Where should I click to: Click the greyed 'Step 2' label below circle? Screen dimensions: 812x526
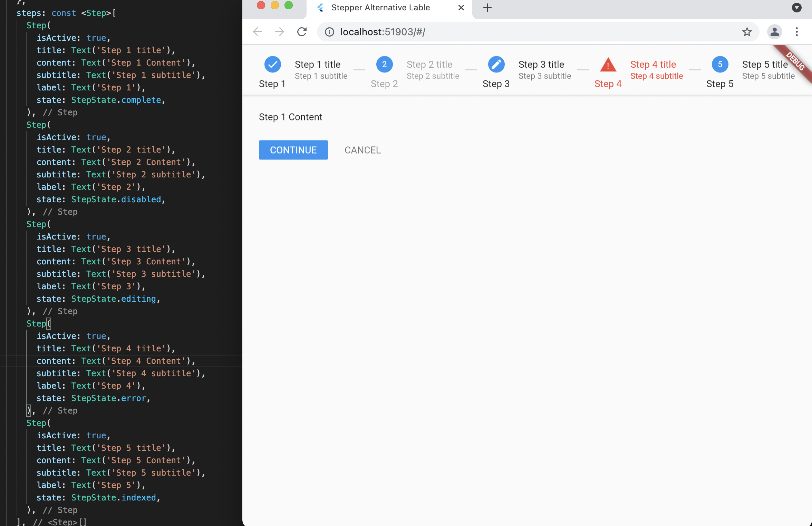coord(384,84)
